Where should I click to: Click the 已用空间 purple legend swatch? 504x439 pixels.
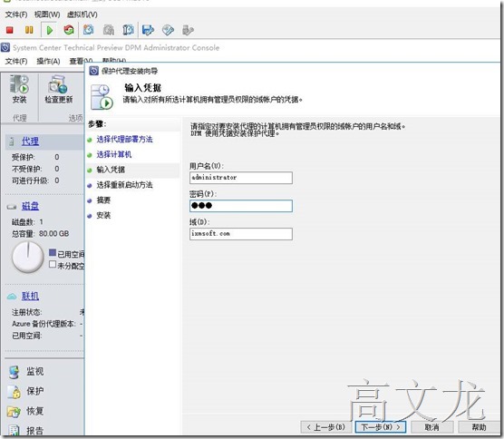click(53, 252)
